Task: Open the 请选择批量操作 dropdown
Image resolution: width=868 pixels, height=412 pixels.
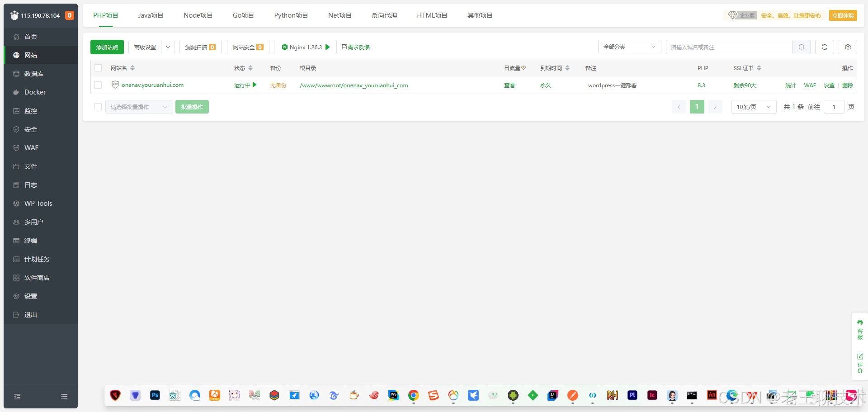Action: click(x=139, y=107)
